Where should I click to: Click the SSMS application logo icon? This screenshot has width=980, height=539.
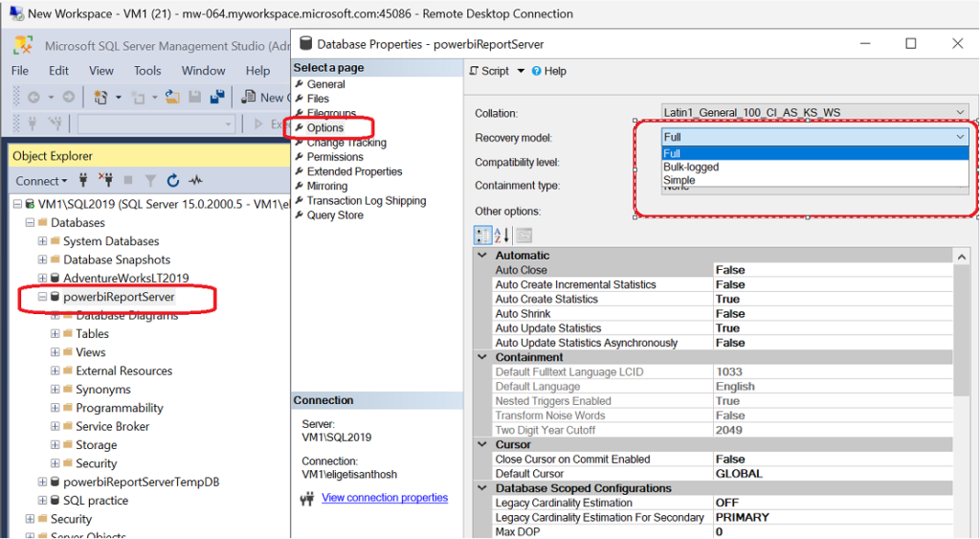click(x=23, y=46)
